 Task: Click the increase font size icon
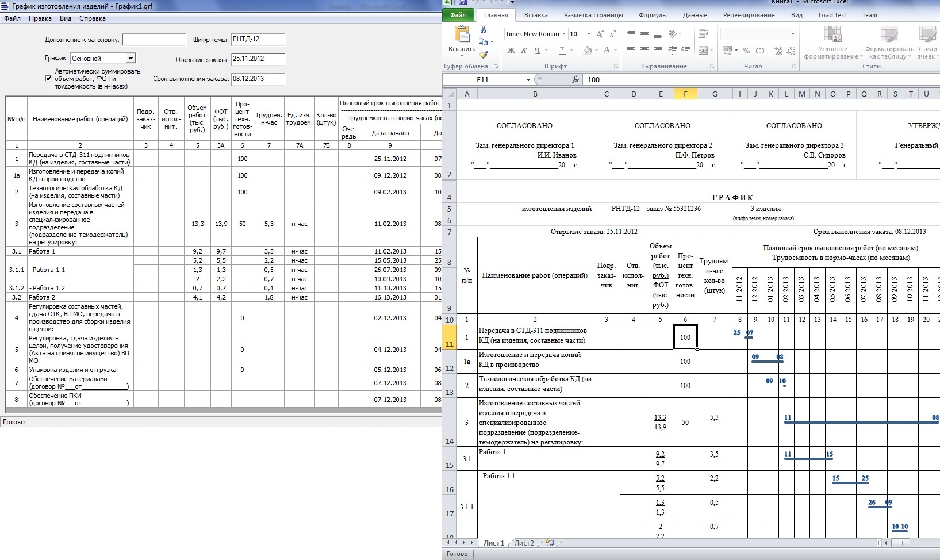coord(600,34)
